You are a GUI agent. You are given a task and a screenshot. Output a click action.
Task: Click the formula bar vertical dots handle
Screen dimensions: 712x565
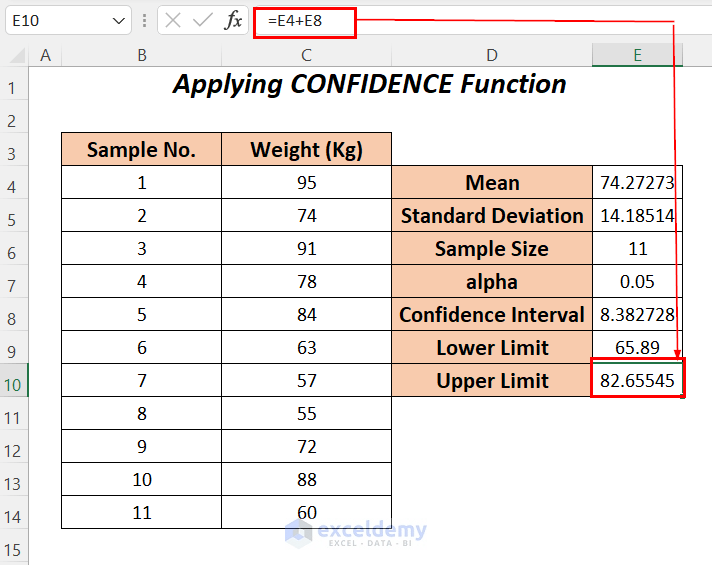144,20
